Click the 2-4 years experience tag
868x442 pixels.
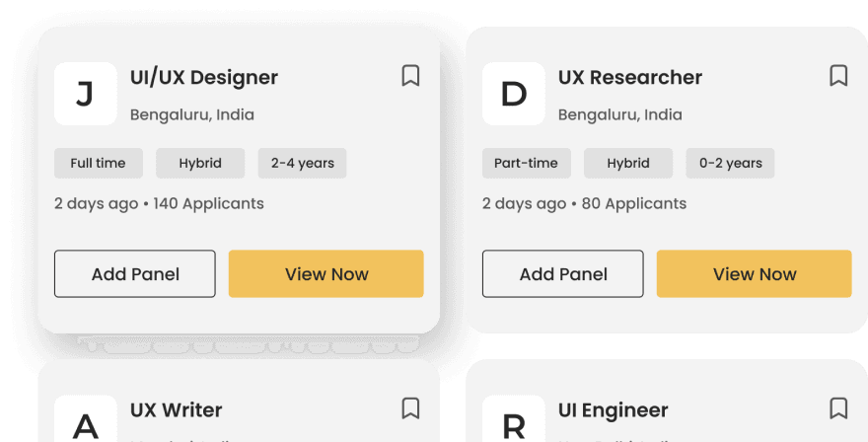point(302,163)
